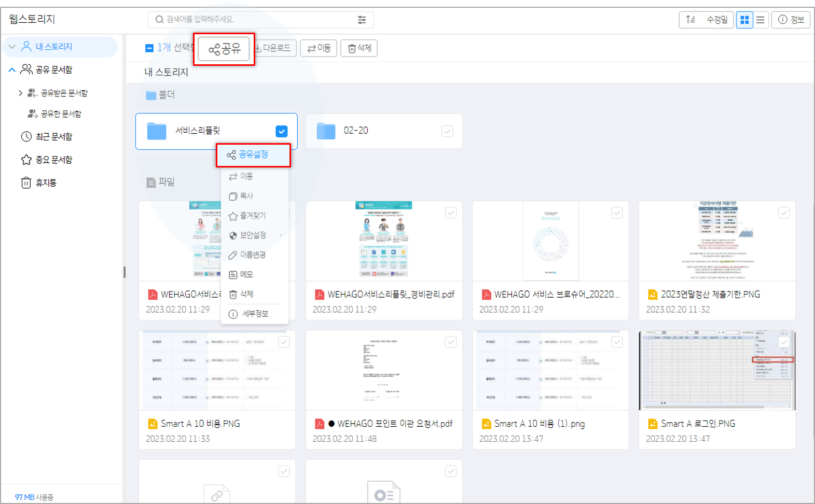
Task: Expand 공유받은 문서함 node
Action: [20, 93]
